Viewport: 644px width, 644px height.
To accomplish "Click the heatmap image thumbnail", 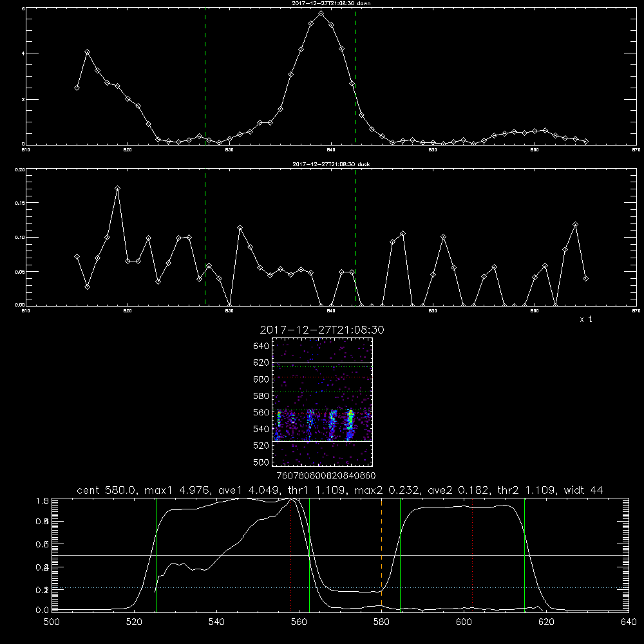I will [322, 402].
